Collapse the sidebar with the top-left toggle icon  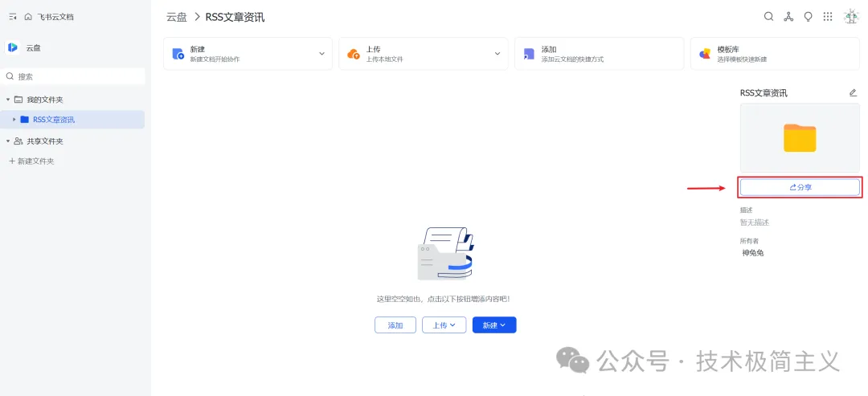coord(13,17)
